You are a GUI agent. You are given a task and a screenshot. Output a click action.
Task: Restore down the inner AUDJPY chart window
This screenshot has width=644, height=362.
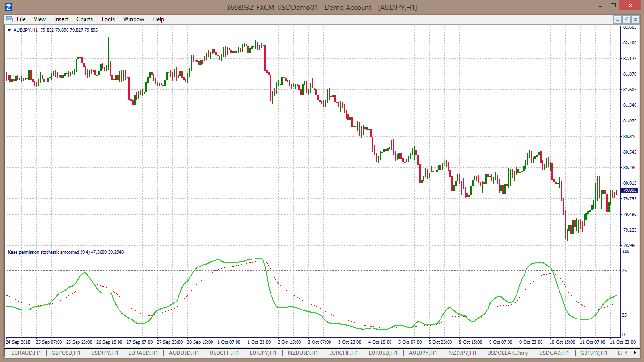pos(627,19)
